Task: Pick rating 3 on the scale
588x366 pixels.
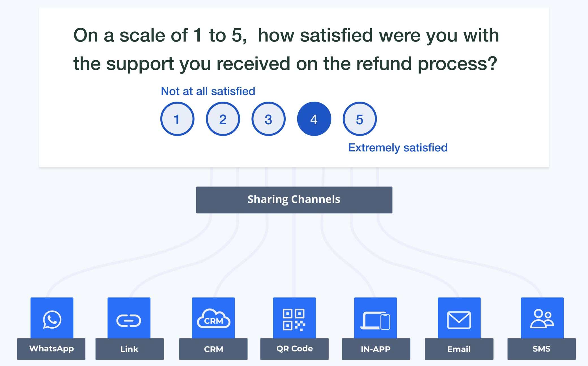Action: click(268, 119)
